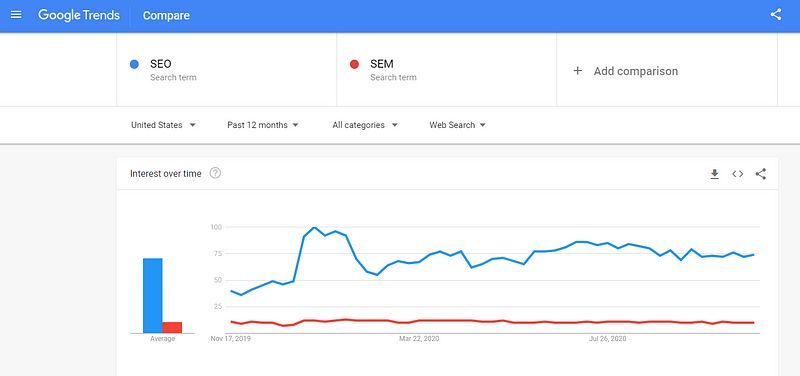Click the red SEM color dot
The image size is (800, 376).
pos(354,64)
